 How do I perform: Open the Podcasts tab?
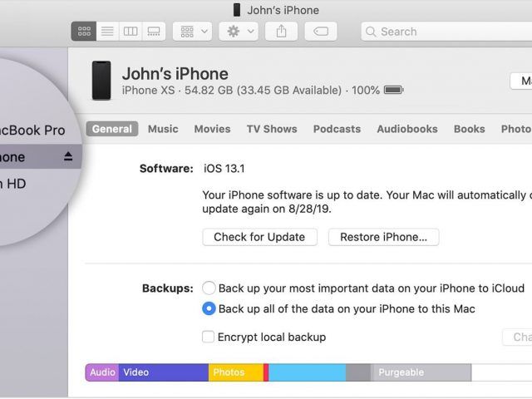(337, 129)
